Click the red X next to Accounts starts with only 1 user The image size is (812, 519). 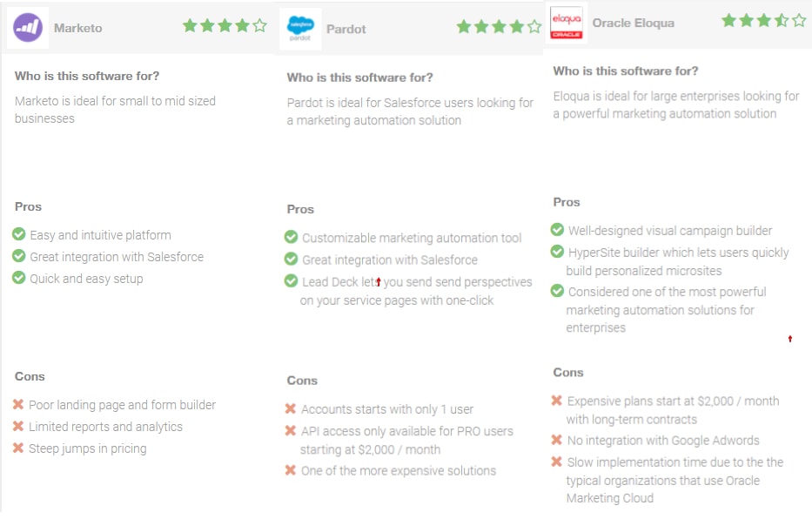pyautogui.click(x=291, y=408)
